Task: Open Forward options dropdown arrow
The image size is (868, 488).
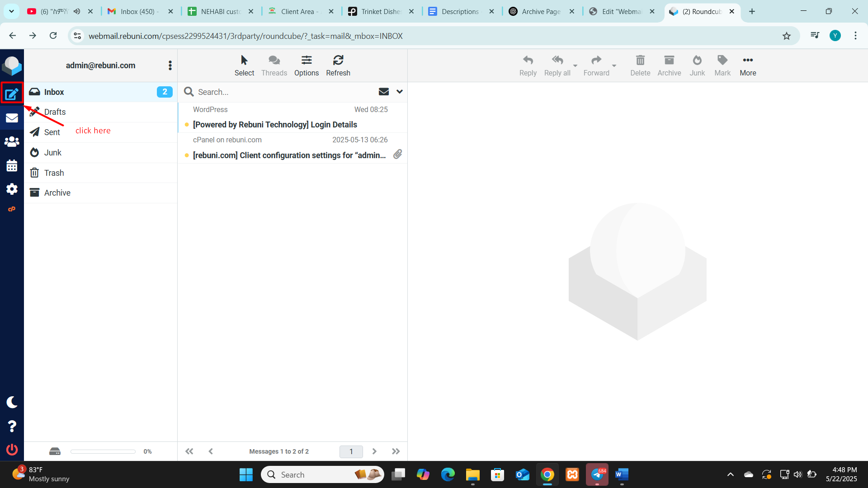Action: 614,66
